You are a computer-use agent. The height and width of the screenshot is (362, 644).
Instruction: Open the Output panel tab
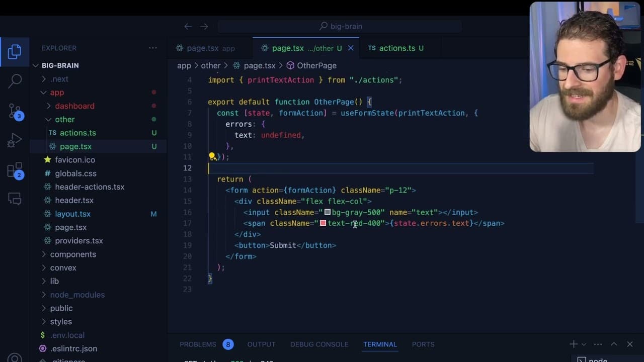261,344
